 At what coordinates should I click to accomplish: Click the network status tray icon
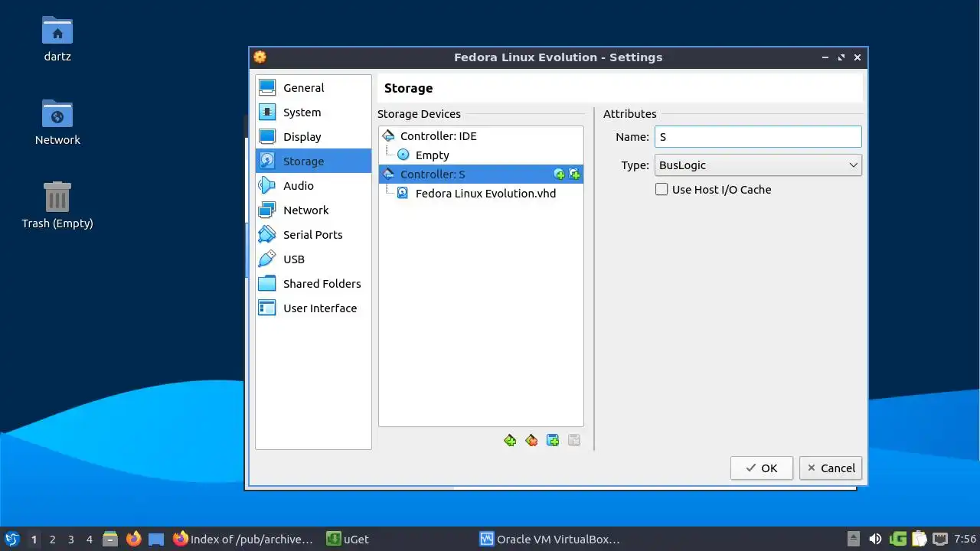point(940,539)
